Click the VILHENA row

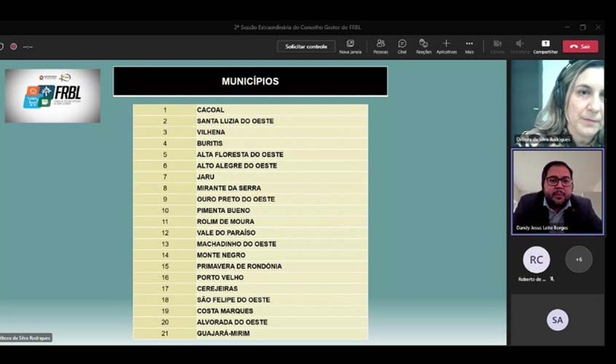click(250, 132)
